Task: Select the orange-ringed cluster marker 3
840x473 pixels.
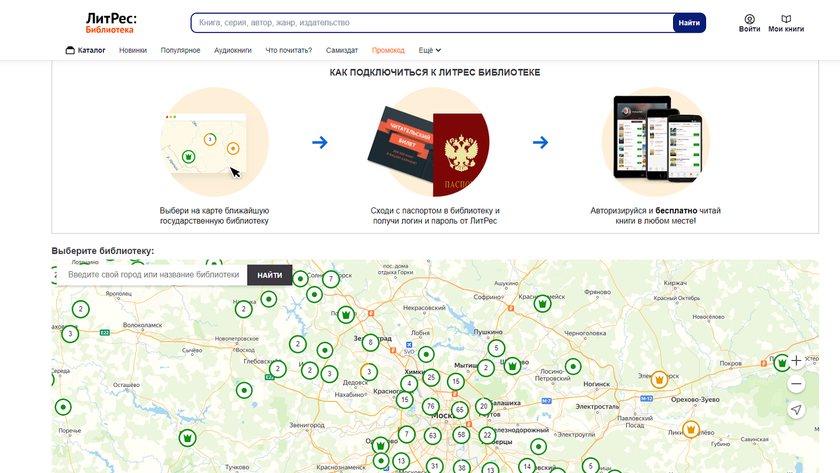Action: (369, 371)
